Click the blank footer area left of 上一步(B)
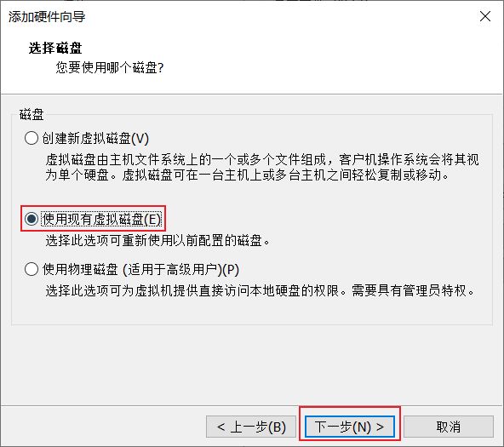This screenshot has width=504, height=447. (103, 427)
